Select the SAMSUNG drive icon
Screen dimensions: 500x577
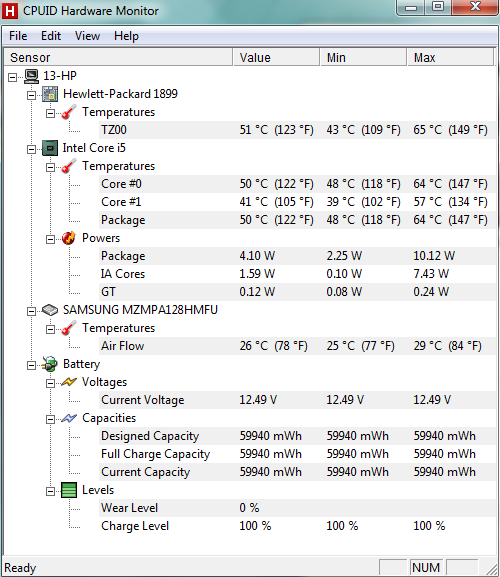point(50,310)
